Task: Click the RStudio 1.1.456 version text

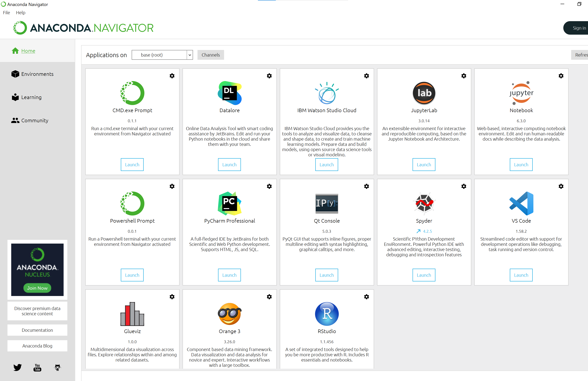Action: [x=327, y=342]
